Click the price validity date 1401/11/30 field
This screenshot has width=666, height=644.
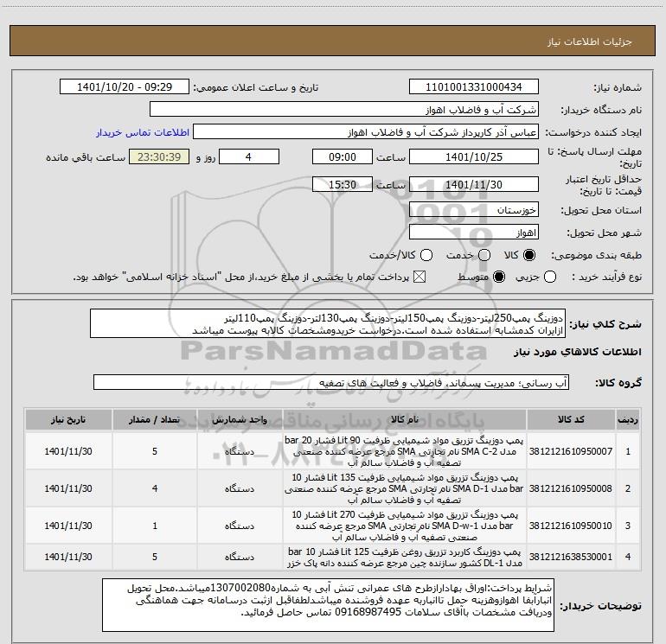(x=474, y=184)
